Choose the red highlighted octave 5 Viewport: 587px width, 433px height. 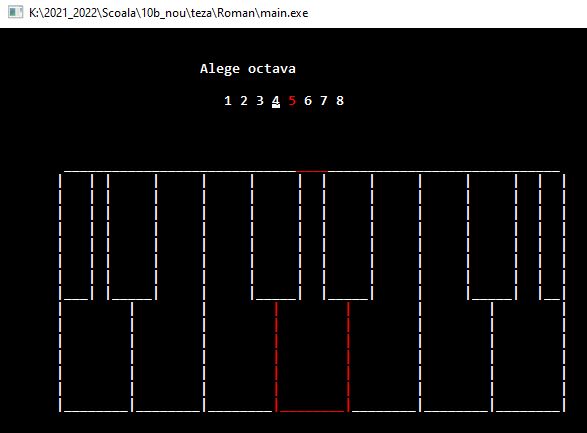[292, 101]
